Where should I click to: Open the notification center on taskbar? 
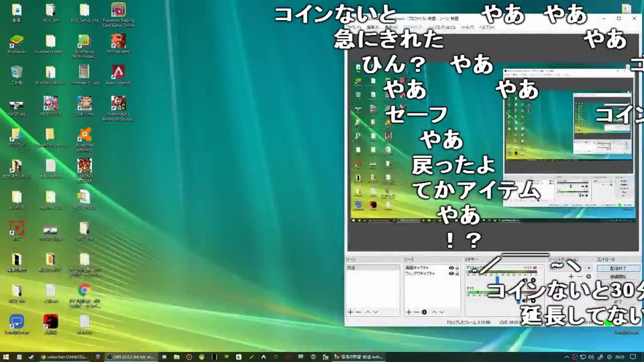(x=633, y=357)
